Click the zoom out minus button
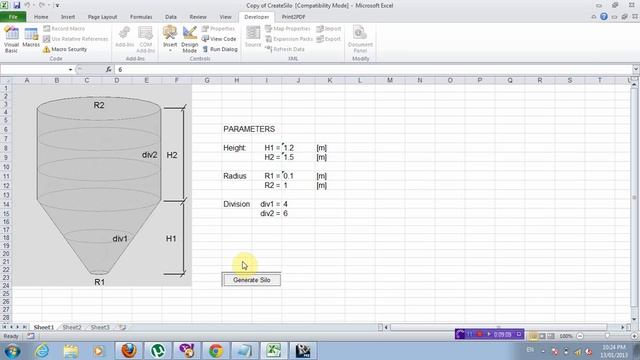This screenshot has height=360, width=640. pyautogui.click(x=580, y=336)
